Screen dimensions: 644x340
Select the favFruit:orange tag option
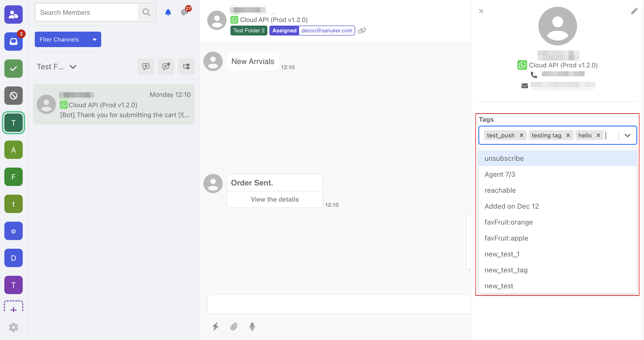508,222
